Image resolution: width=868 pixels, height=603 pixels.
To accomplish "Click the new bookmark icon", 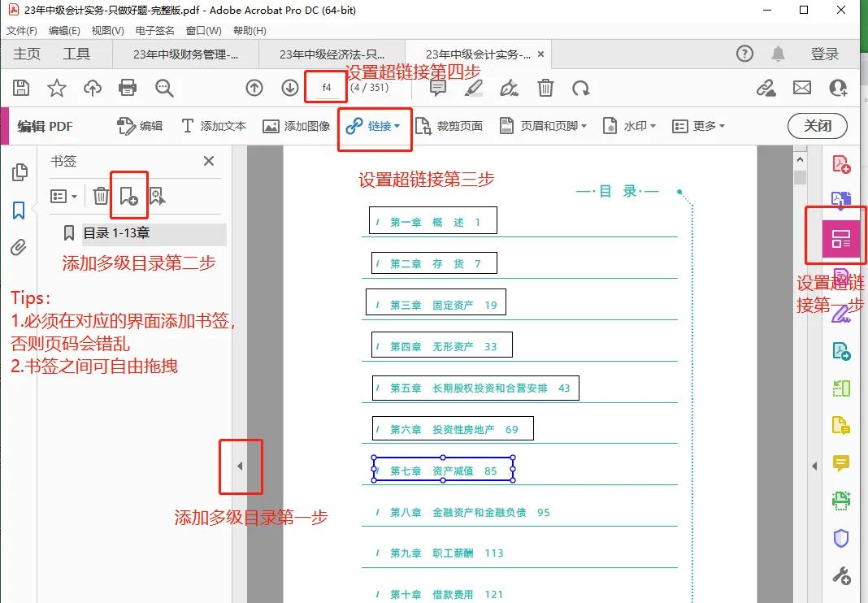I will coord(128,196).
